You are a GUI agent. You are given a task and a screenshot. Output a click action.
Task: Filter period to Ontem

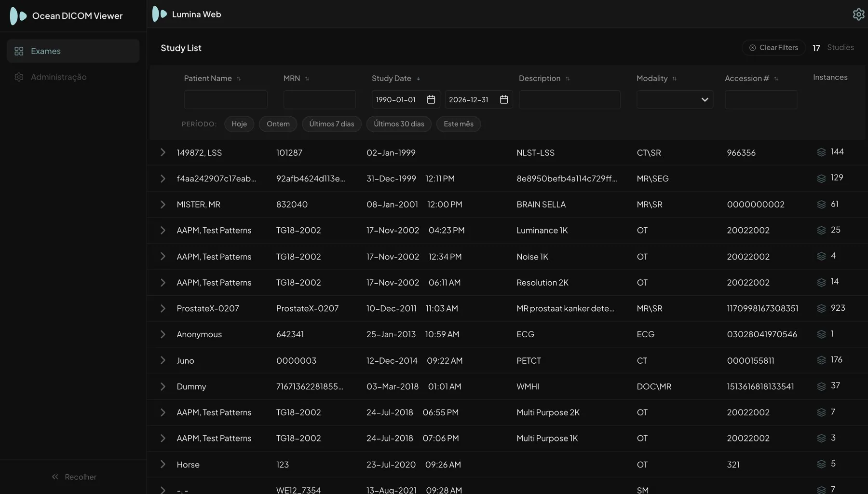pyautogui.click(x=278, y=124)
